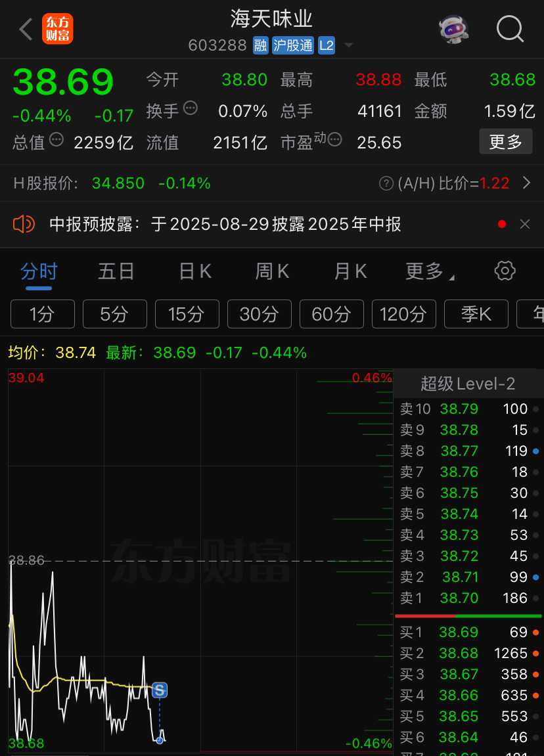The image size is (544, 756).
Task: Tap the orange dot beside 买2 volume
Action: coord(536,654)
